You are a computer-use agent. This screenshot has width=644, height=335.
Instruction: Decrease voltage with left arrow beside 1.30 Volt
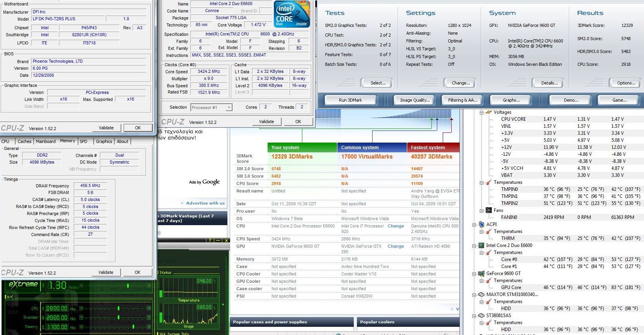tap(81, 286)
